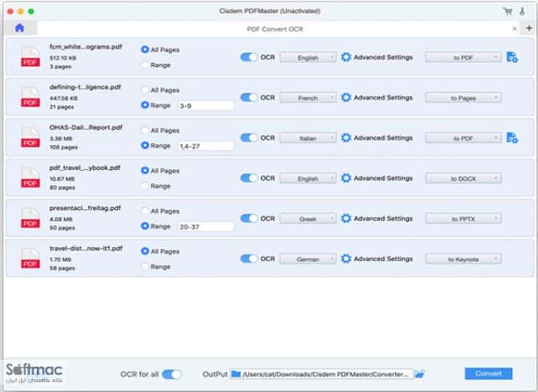Open 'to Pages' output format dropdown
This screenshot has height=392, width=538.
[x=463, y=98]
